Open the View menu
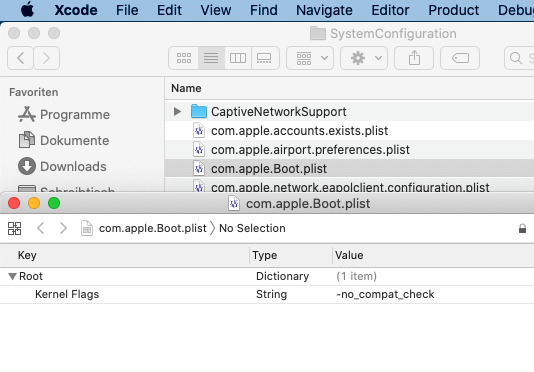 click(216, 10)
